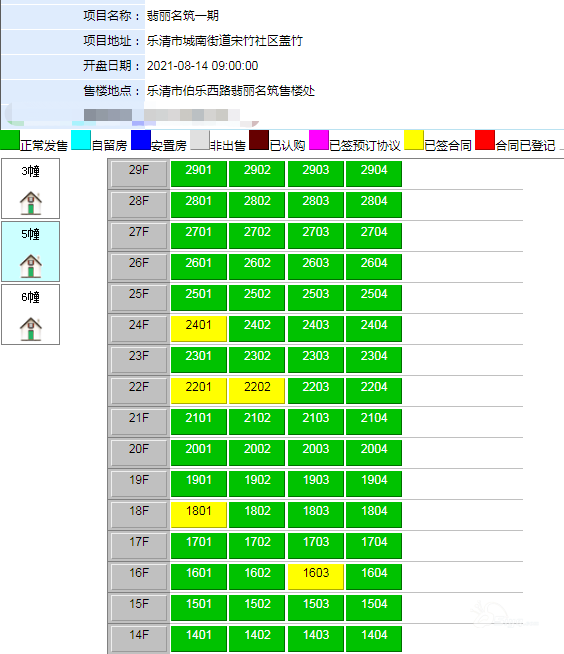Select unit 1404 on bottom row
Viewport: 564px width, 654px height.
coord(374,639)
